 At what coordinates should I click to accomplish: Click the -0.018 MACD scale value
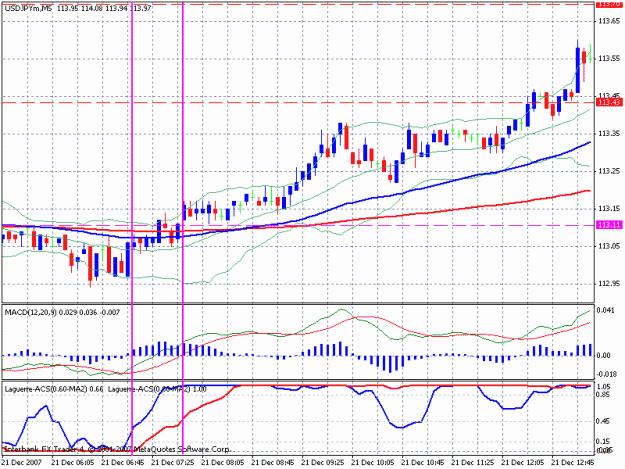point(606,374)
